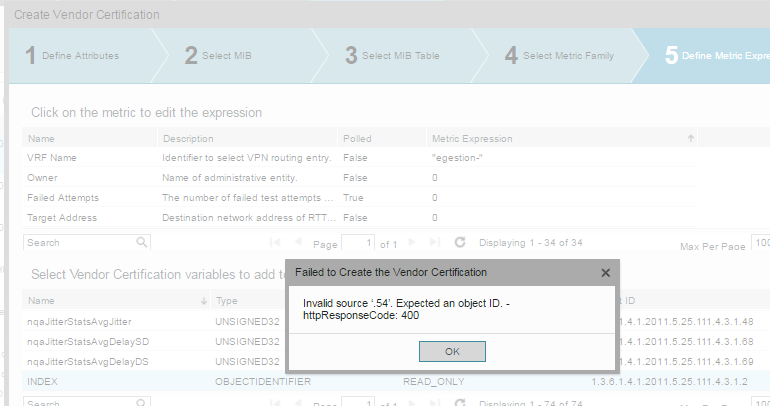
Task: Refresh the metrics table
Action: pyautogui.click(x=460, y=242)
